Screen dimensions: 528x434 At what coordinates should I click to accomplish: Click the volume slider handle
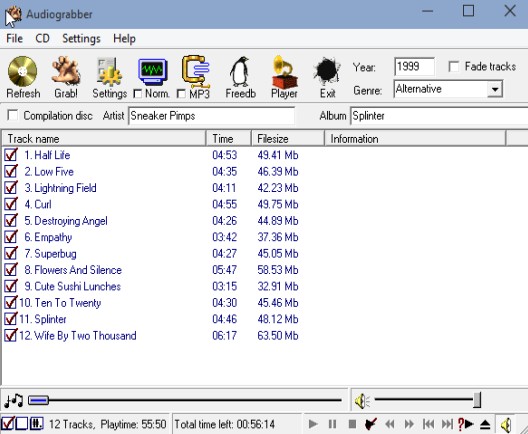477,400
